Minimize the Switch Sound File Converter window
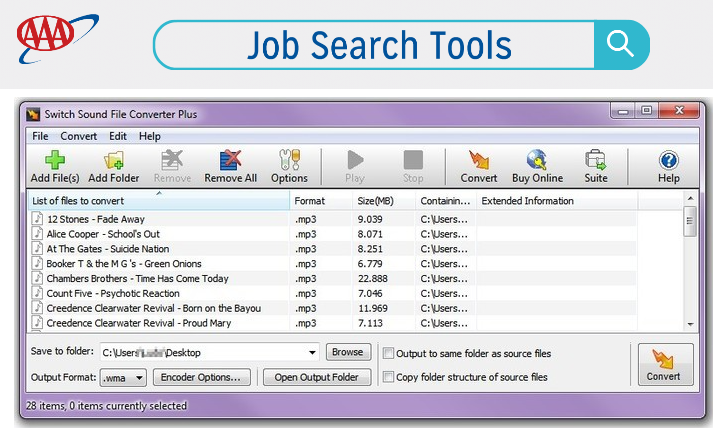The image size is (713, 428). point(623,111)
